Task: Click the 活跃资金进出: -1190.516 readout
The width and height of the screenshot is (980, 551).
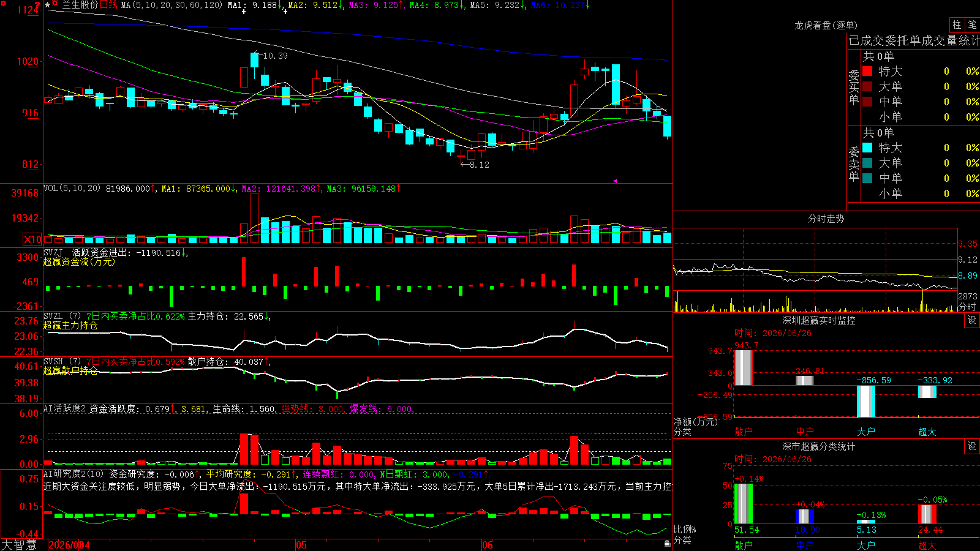Action: point(127,253)
